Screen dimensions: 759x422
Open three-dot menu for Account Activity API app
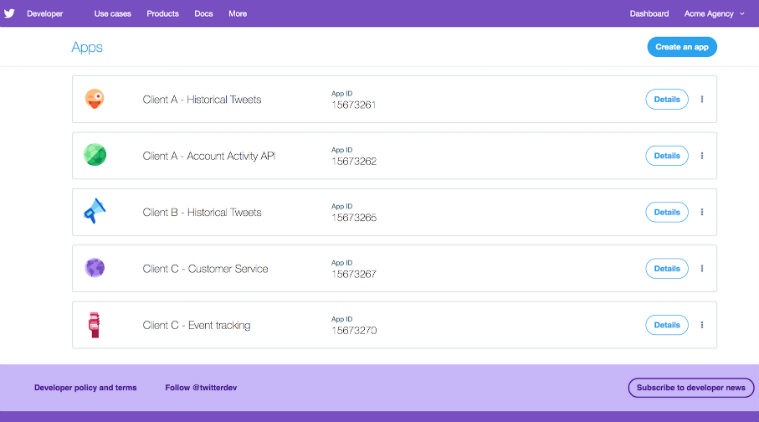702,156
